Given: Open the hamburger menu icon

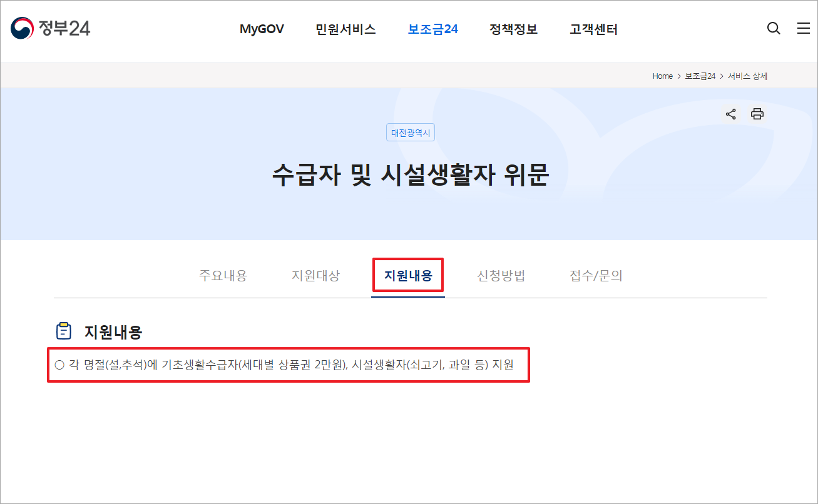Looking at the screenshot, I should tap(804, 28).
